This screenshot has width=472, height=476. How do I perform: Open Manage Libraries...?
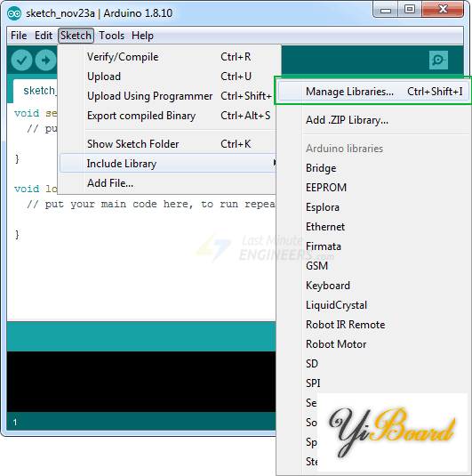click(373, 91)
